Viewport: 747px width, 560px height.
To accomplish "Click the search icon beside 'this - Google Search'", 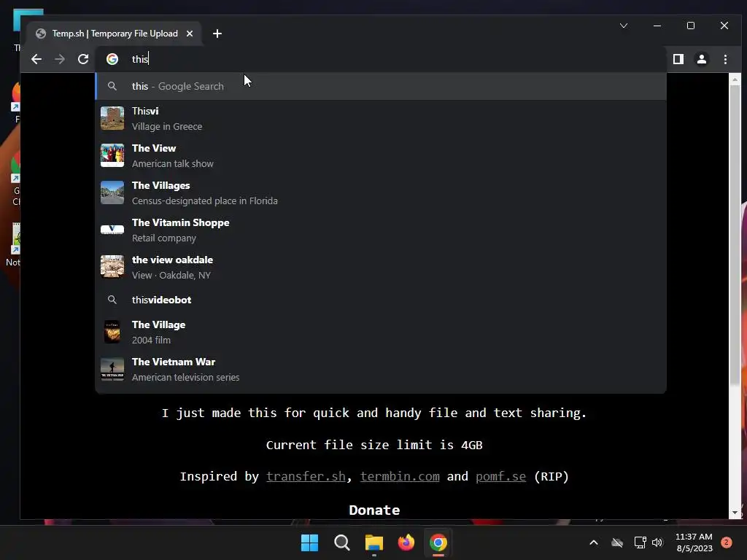I will click(112, 86).
